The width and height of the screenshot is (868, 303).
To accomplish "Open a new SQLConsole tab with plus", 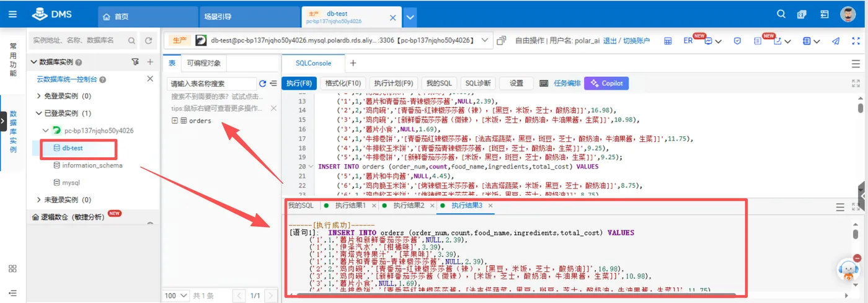I will [x=353, y=63].
